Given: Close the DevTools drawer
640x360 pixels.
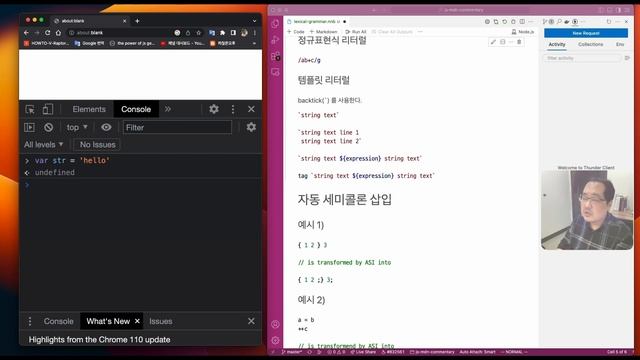Looking at the screenshot, I should click(x=251, y=321).
